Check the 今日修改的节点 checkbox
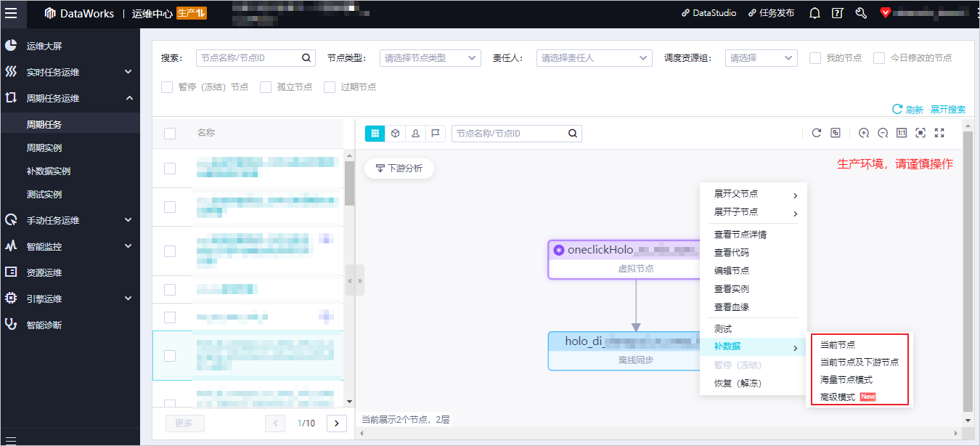Image resolution: width=980 pixels, height=446 pixels. 879,58
